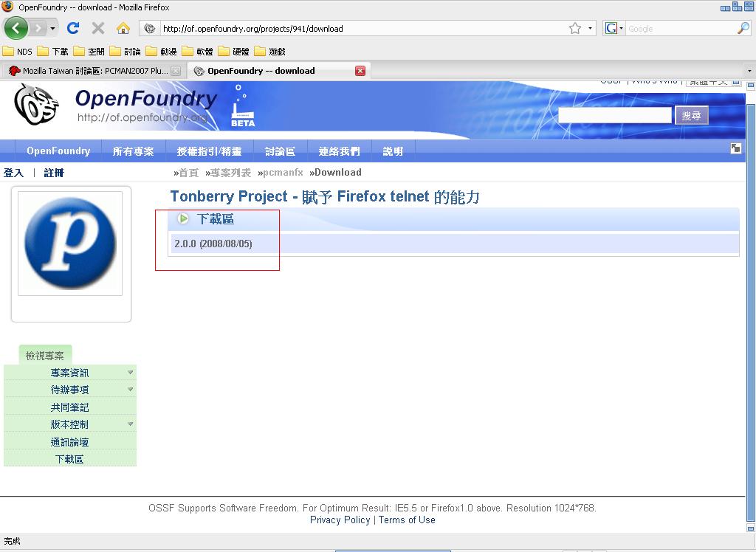Open the 下載 bookmarks folder
Screen dimensions: 756x552
click(52, 51)
